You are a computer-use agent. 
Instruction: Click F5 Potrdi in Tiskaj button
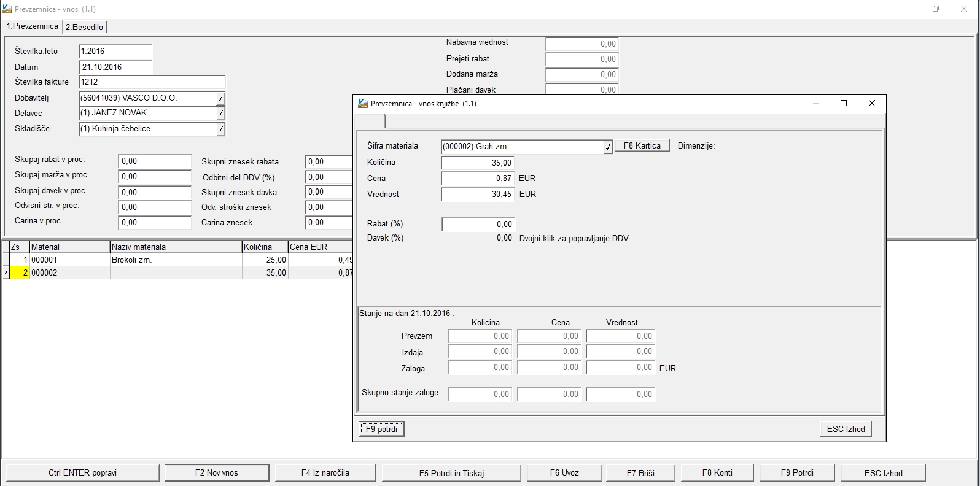451,472
